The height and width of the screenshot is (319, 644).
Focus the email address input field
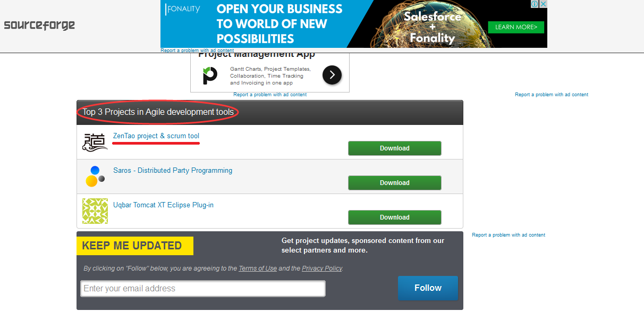pos(203,289)
